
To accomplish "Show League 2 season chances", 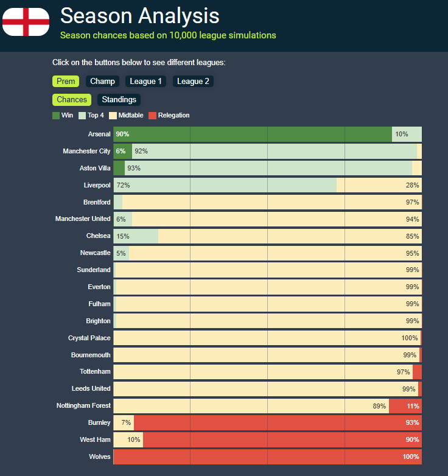I will click(x=193, y=82).
